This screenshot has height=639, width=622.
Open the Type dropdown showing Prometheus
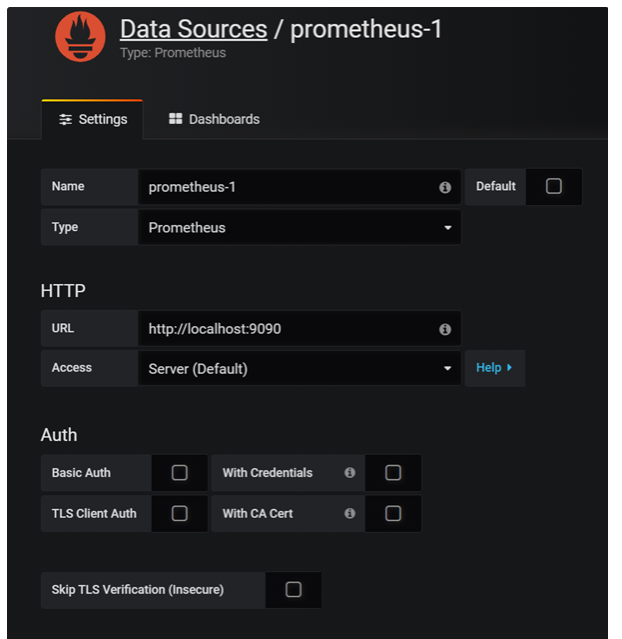coord(299,228)
